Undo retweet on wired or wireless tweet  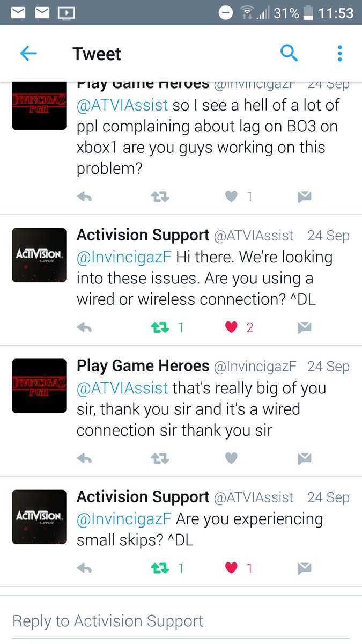tap(160, 327)
